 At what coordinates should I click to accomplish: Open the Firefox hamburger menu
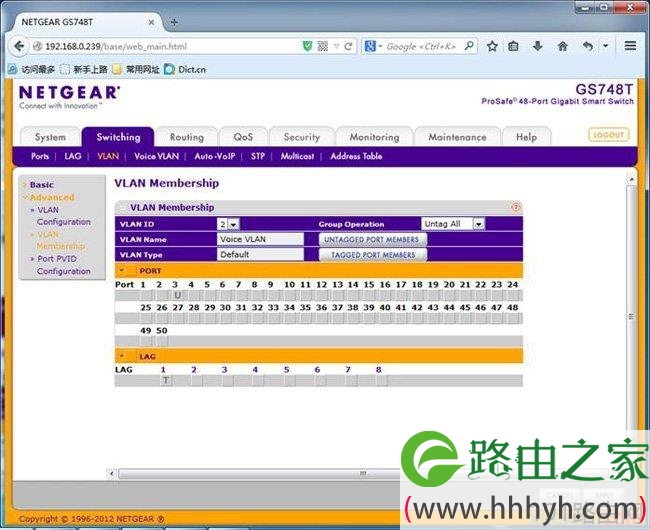tap(631, 46)
